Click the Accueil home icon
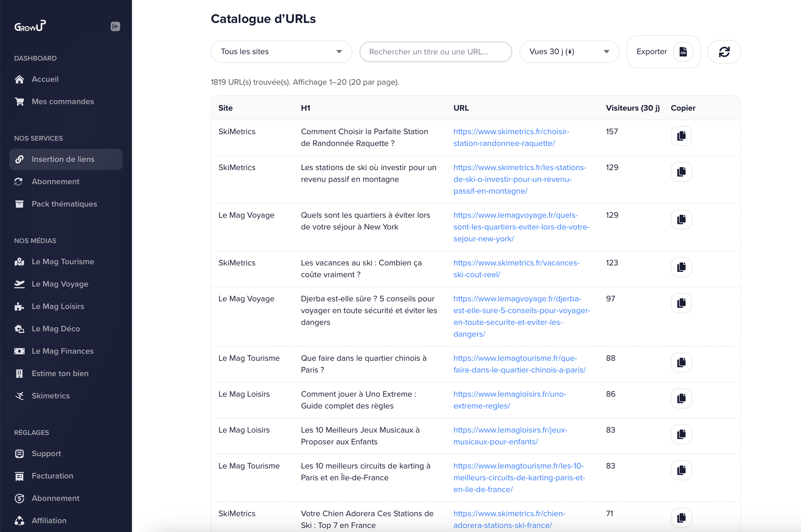This screenshot has height=532, width=801. tap(20, 79)
